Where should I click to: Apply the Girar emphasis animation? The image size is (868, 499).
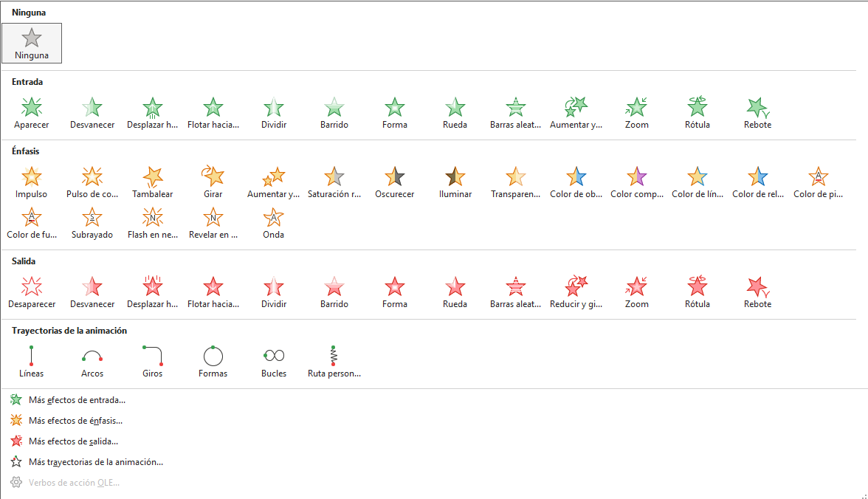(x=213, y=182)
